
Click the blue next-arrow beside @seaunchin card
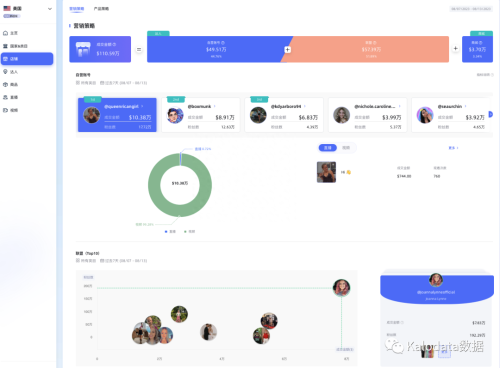click(490, 114)
